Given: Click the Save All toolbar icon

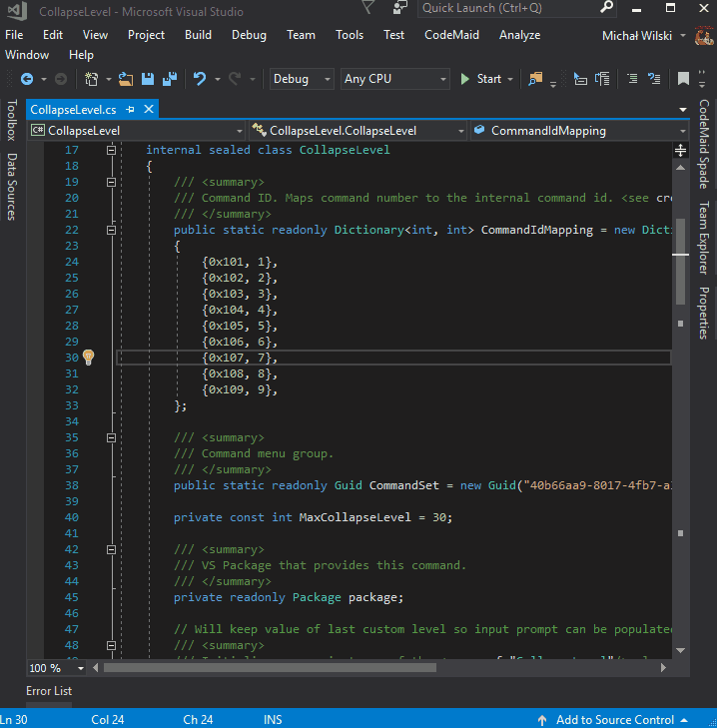Looking at the screenshot, I should (x=169, y=79).
